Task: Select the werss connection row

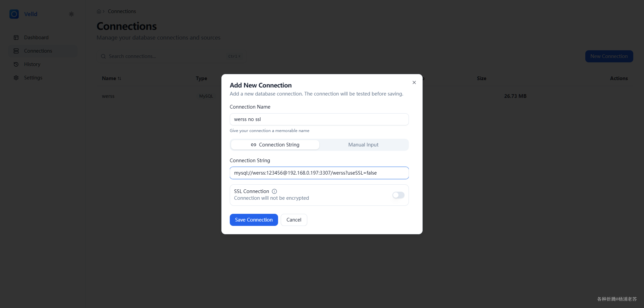Action: pos(108,96)
